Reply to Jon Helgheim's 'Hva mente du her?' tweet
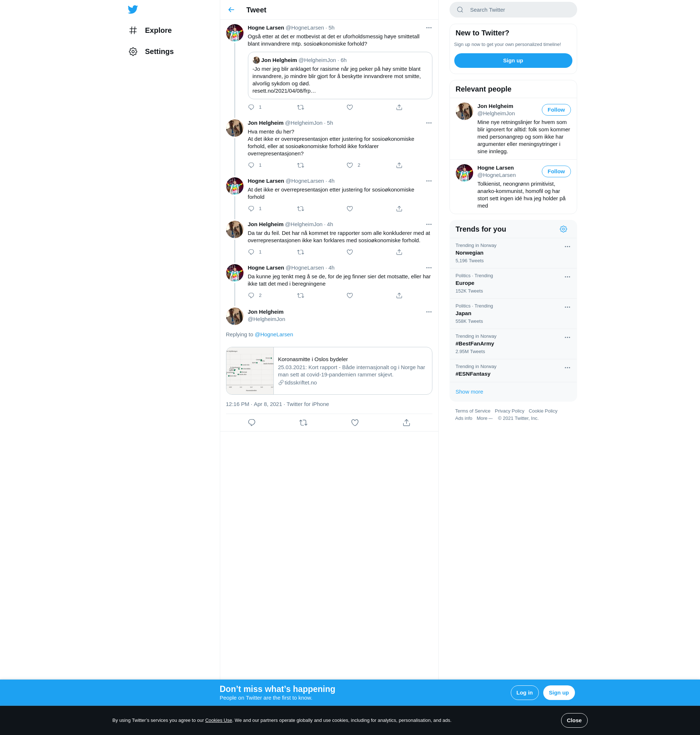 coord(251,165)
